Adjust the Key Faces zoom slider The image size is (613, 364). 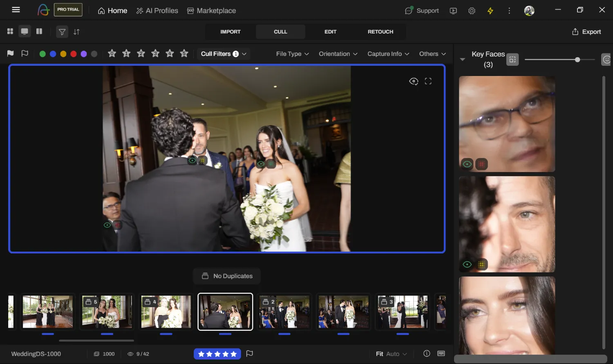click(577, 59)
